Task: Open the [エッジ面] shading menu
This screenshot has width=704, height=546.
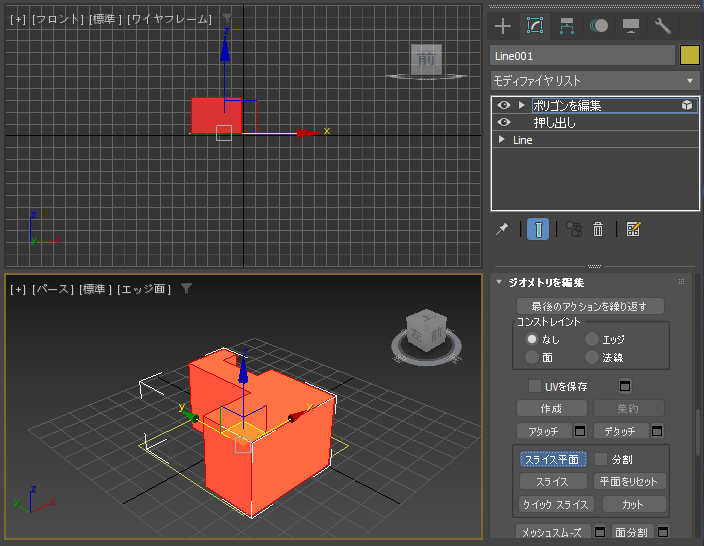Action: pos(144,289)
